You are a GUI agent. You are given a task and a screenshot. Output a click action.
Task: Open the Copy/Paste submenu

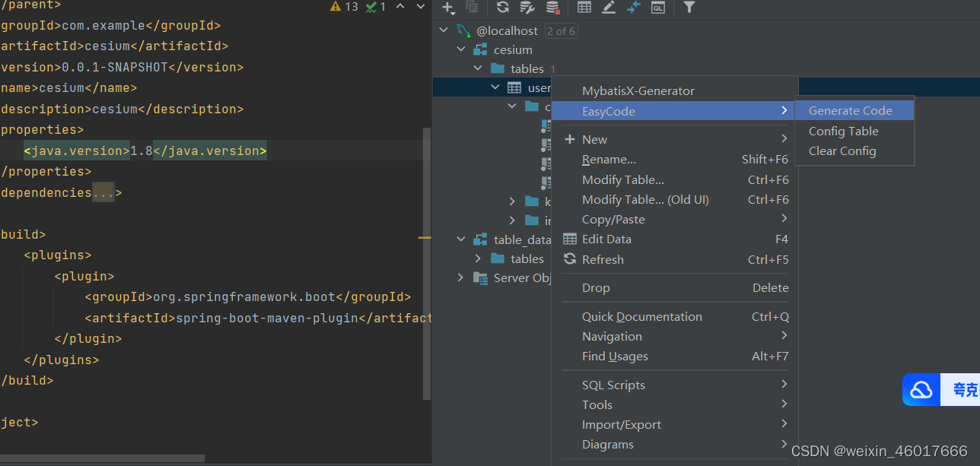tap(674, 219)
